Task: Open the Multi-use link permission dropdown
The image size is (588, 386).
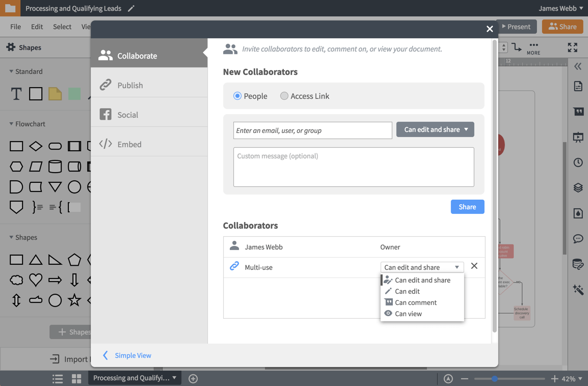Action: (421, 267)
